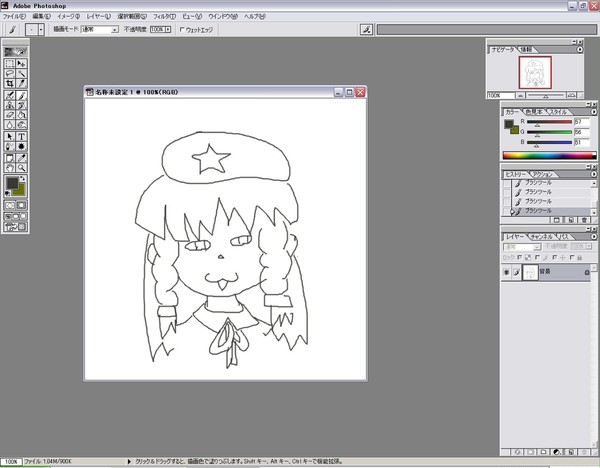Click the Jump to ImageReady button

(x=15, y=227)
